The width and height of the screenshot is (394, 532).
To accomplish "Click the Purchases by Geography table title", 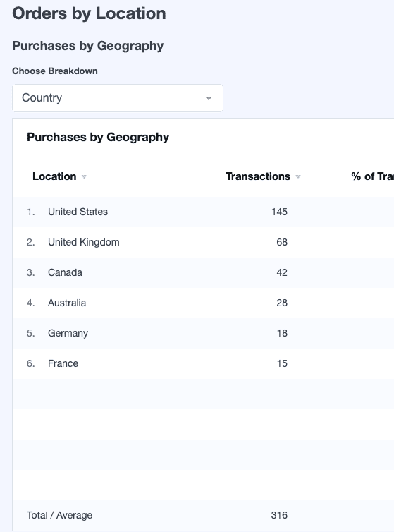I will [x=98, y=137].
